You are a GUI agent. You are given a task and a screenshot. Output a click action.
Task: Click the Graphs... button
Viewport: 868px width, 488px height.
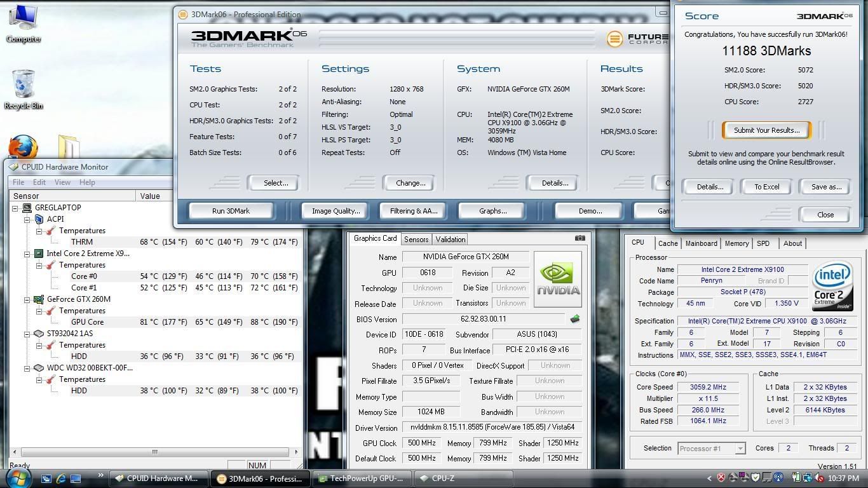[x=493, y=211]
